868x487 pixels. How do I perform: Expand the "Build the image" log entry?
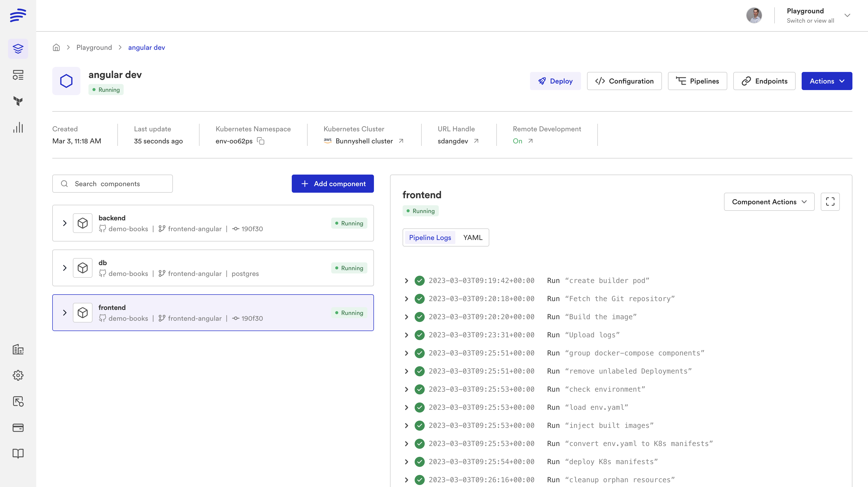pos(406,317)
